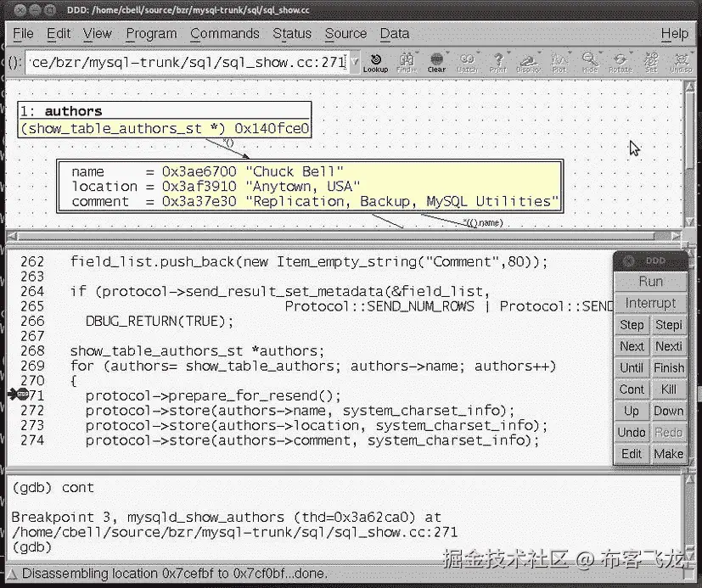
Task: Click the Set toolbar icon
Action: [651, 62]
